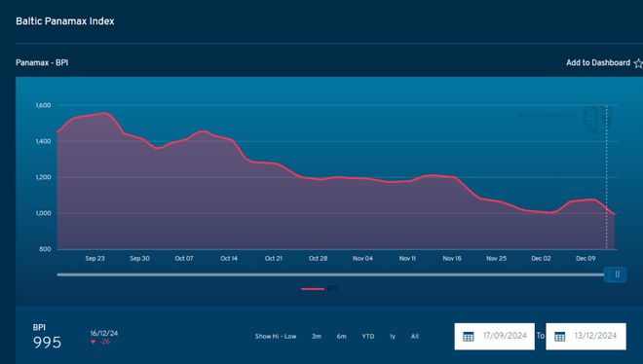Screen dimensions: 643x364
Task: Click the range slider handle with bars
Action: (x=616, y=274)
